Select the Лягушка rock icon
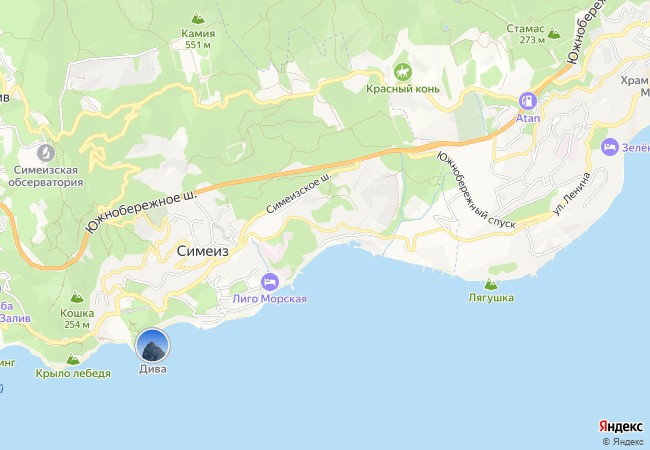The height and width of the screenshot is (450, 650). click(x=491, y=284)
